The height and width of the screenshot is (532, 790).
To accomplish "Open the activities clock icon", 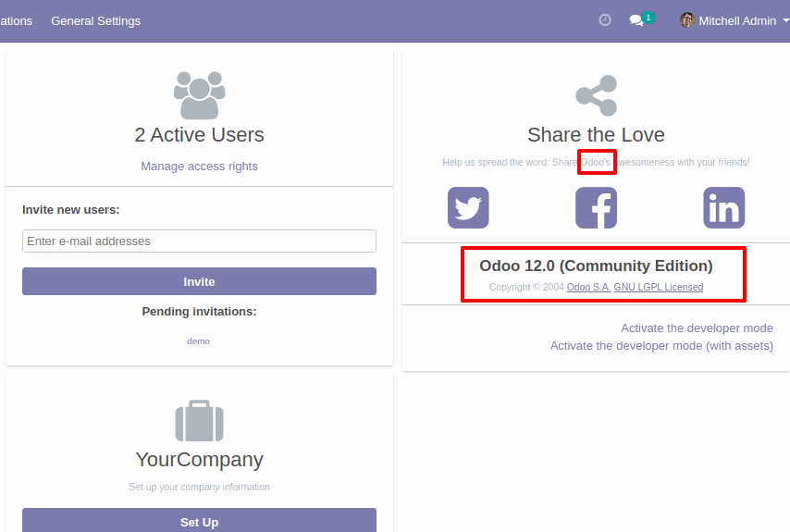I will [605, 20].
